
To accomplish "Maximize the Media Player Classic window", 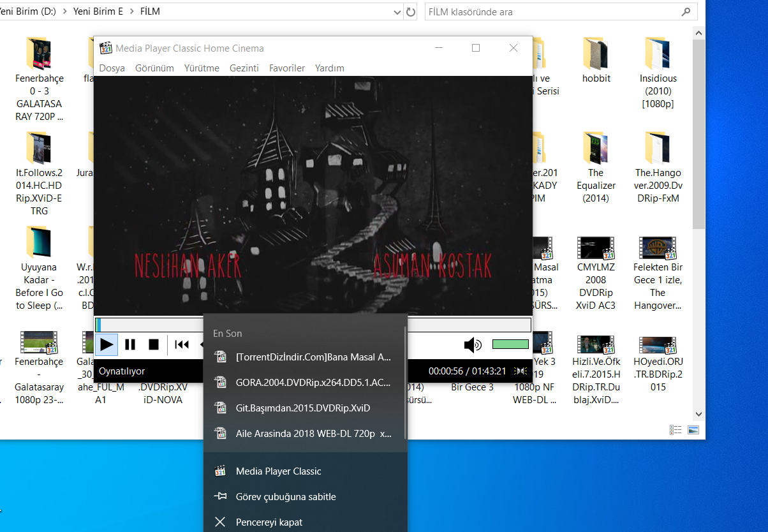I will click(476, 48).
